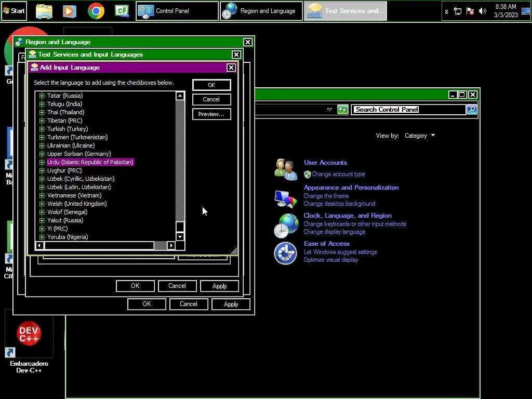Image resolution: width=532 pixels, height=399 pixels.
Task: Open the clock showing 8:38 AM
Action: click(x=506, y=11)
